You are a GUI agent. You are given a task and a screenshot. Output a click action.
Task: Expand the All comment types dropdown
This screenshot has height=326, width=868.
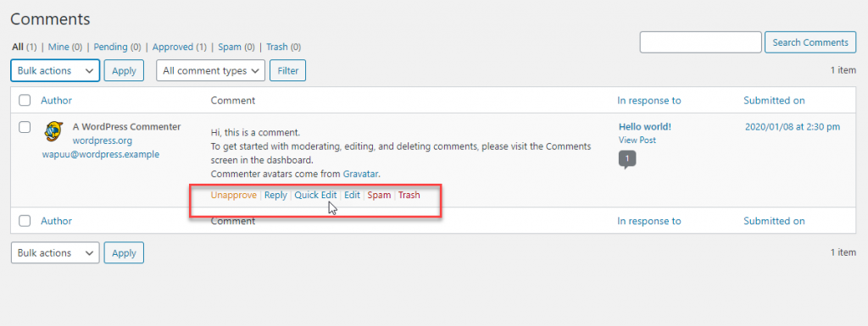pos(210,71)
